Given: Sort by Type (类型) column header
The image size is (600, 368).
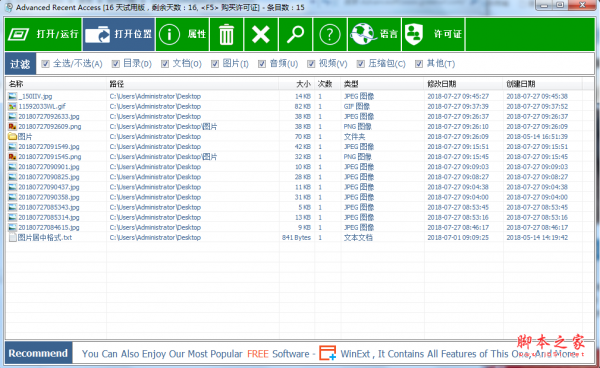Looking at the screenshot, I should click(x=383, y=84).
